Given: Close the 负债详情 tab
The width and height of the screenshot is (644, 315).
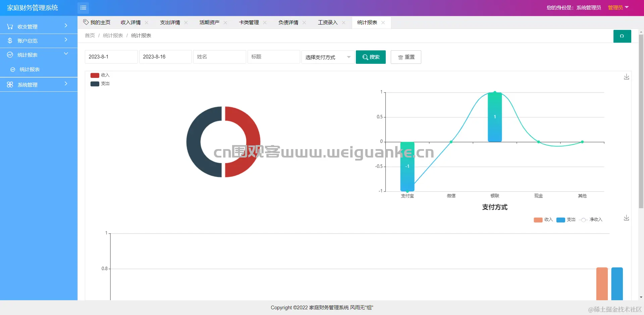Looking at the screenshot, I should point(304,22).
